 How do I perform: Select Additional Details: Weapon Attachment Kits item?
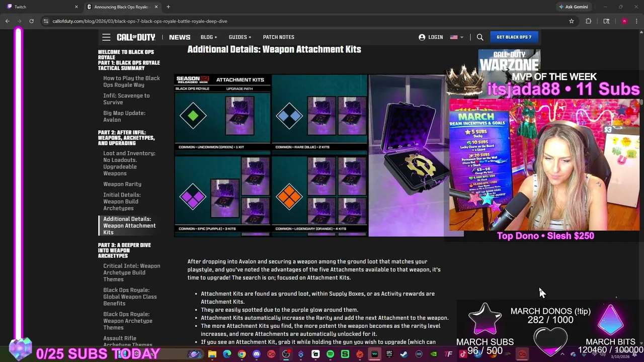pos(129,226)
